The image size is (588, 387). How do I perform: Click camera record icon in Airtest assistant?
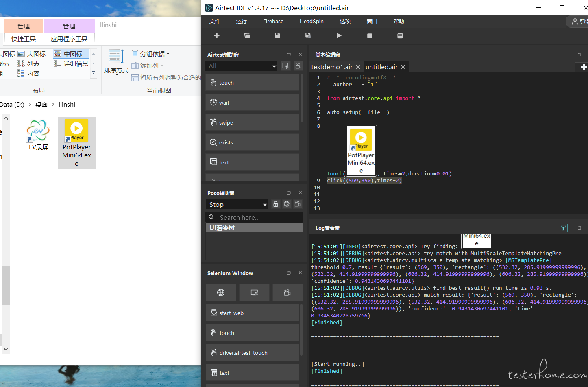298,66
